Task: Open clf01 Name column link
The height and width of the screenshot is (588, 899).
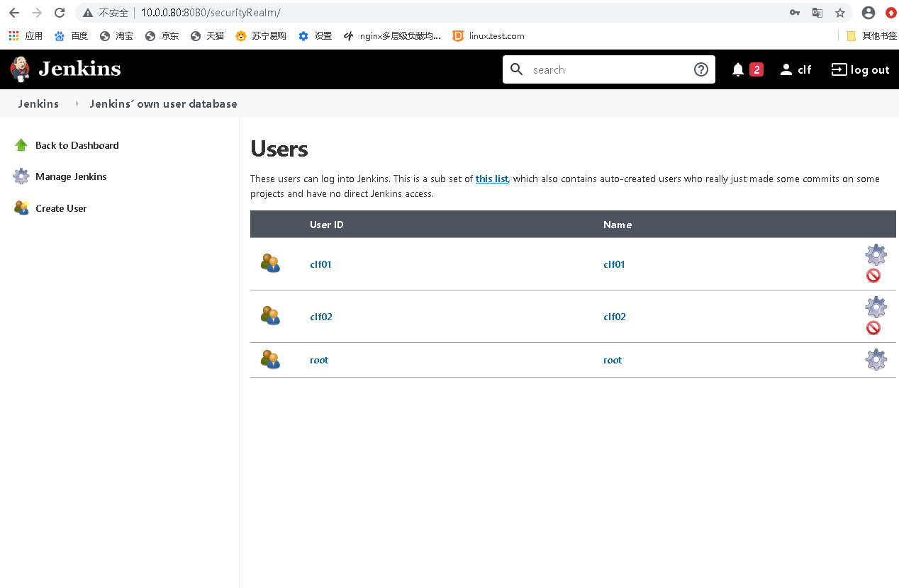Action: point(614,264)
